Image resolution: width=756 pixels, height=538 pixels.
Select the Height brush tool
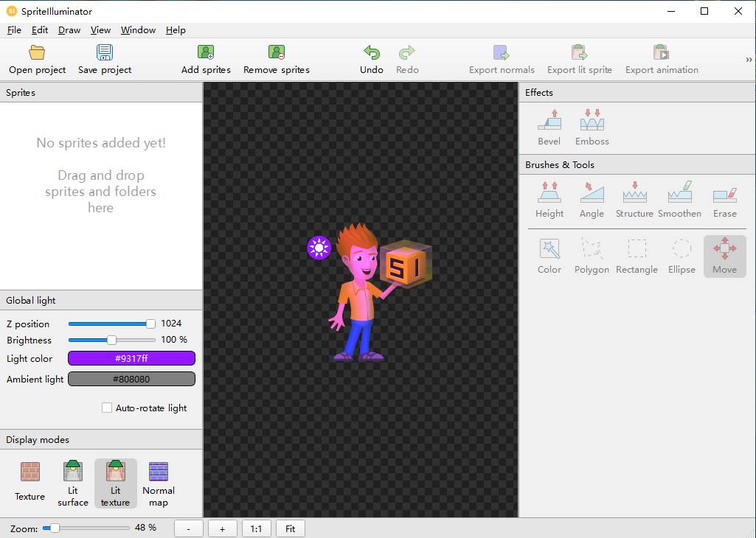tap(549, 194)
